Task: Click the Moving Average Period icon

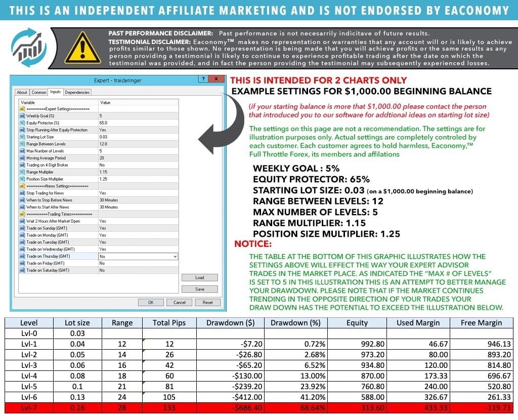Action: click(22, 158)
